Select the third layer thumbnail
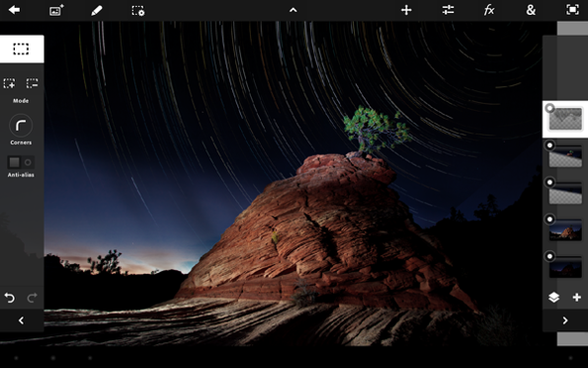The height and width of the screenshot is (371, 588). 565,193
